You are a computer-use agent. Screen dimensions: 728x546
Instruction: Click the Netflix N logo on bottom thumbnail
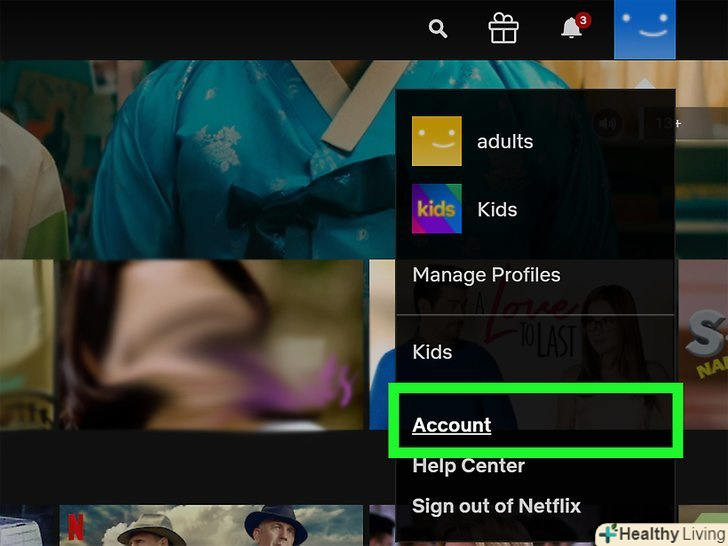76,526
